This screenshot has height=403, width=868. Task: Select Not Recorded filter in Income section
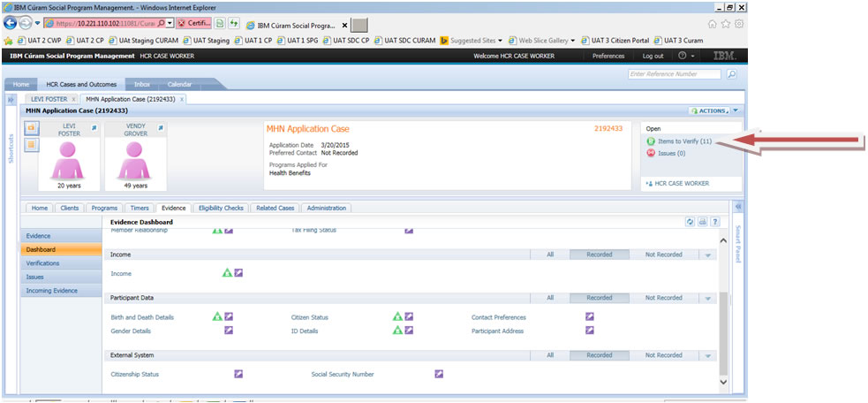pos(664,255)
